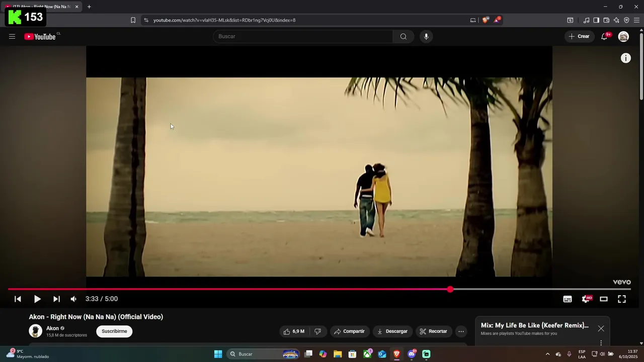The height and width of the screenshot is (362, 644).
Task: Open Brave Shields lion icon
Action: tap(485, 20)
